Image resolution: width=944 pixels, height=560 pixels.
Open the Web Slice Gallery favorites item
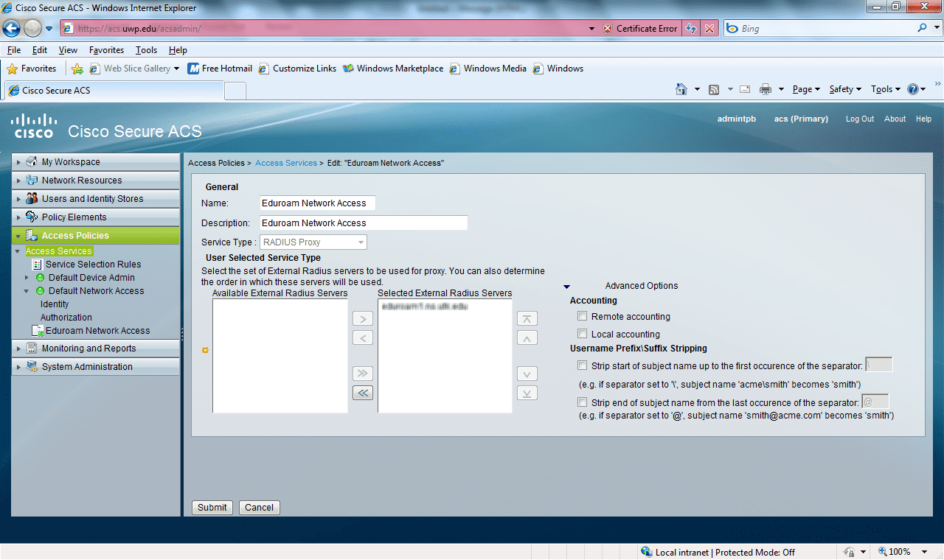coord(134,69)
